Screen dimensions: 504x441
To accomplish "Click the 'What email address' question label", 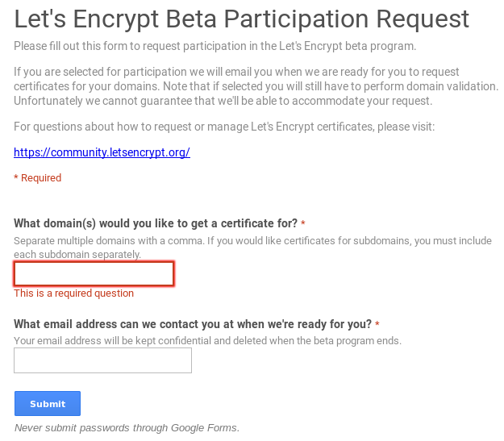I will [192, 324].
